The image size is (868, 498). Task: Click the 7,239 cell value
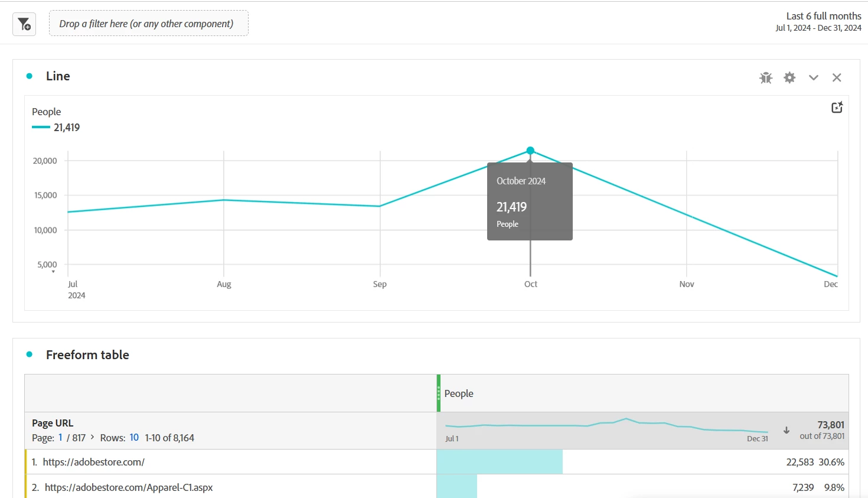pyautogui.click(x=803, y=487)
